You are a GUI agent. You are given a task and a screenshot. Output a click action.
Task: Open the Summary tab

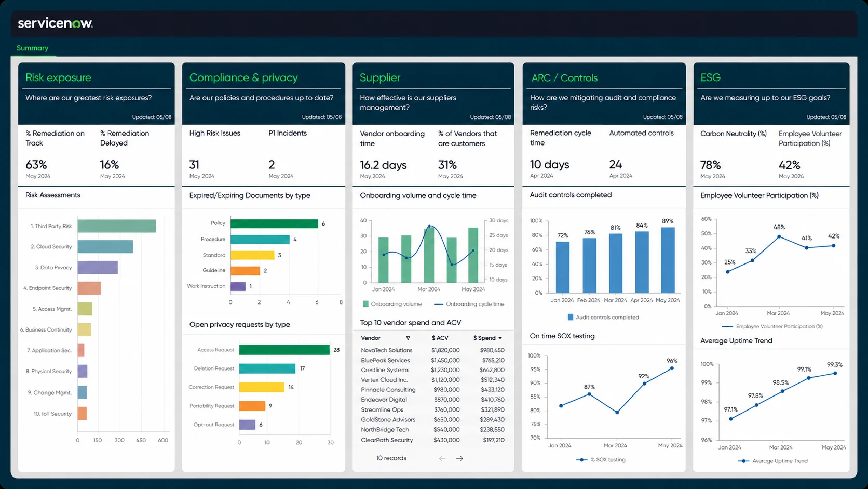point(32,48)
